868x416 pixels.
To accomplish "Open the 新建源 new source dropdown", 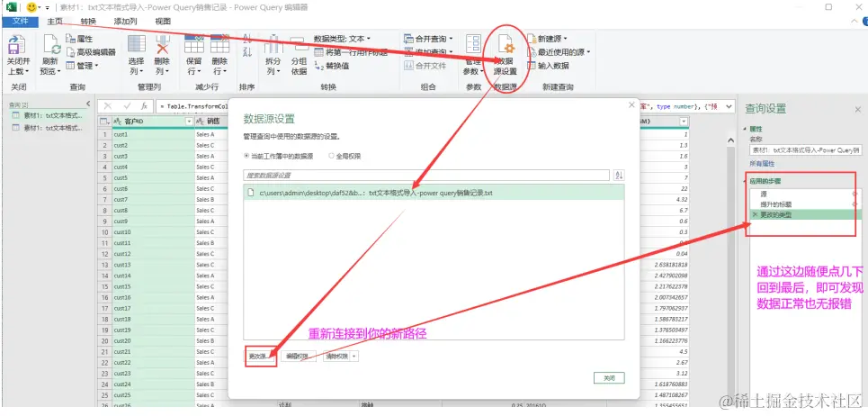I will click(548, 39).
